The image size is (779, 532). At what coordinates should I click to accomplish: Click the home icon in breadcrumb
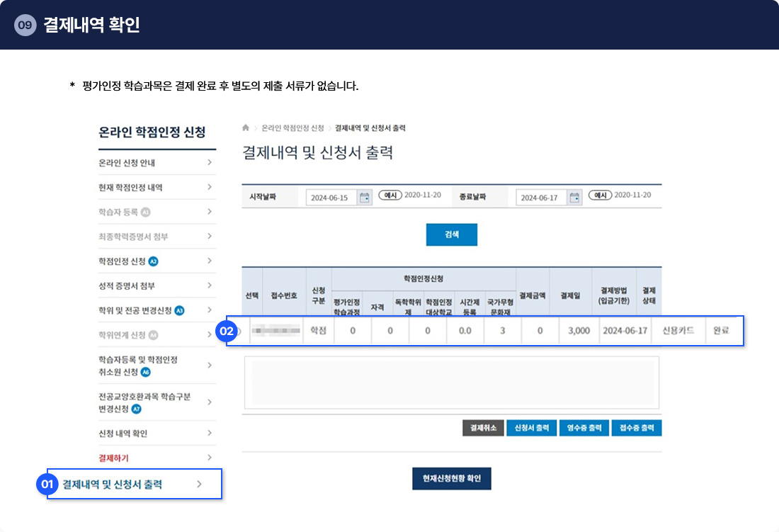pyautogui.click(x=246, y=128)
